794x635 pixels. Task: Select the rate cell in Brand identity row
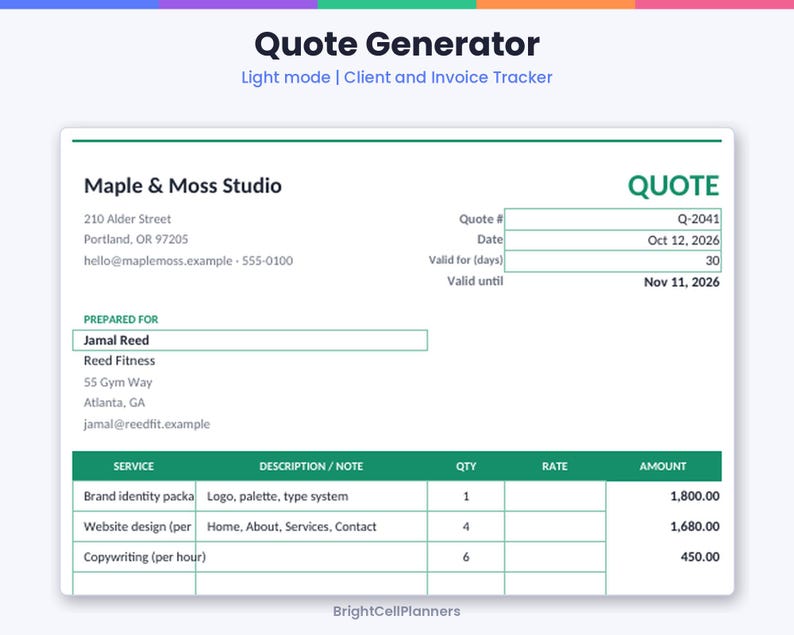coord(555,496)
